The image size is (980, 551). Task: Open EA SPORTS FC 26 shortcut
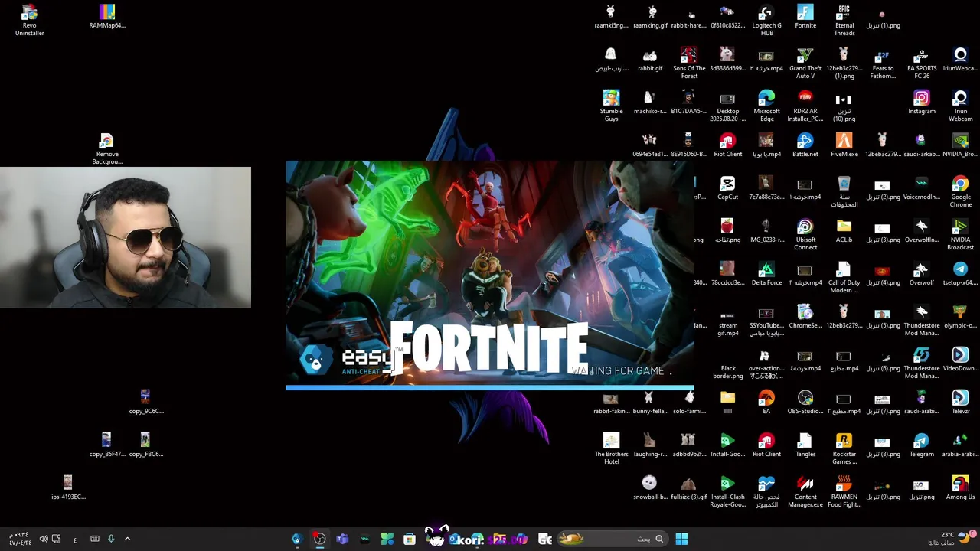(x=922, y=64)
